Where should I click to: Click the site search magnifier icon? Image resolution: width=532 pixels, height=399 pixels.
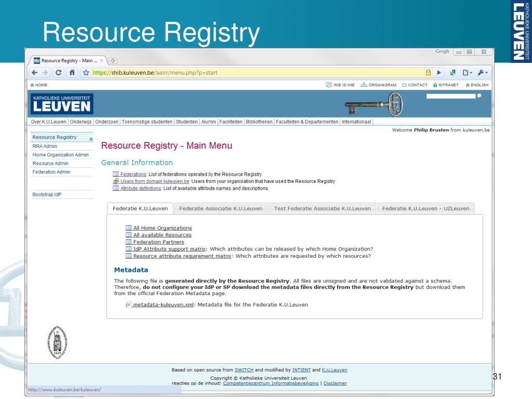pos(480,97)
